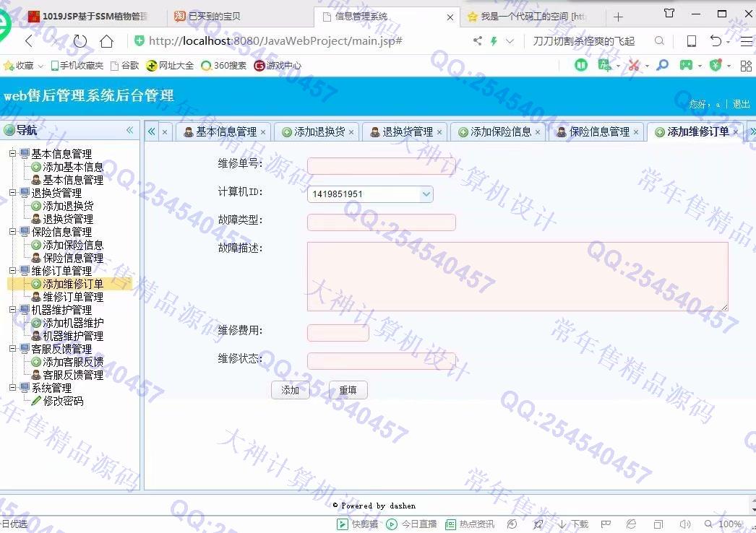
Task: Collapse 系统管理 tree node
Action: (13, 387)
